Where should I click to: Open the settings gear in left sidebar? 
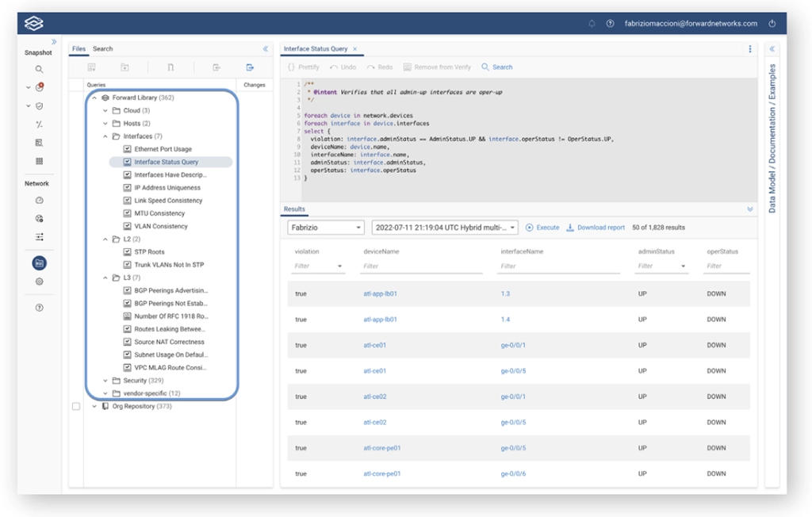(x=39, y=281)
